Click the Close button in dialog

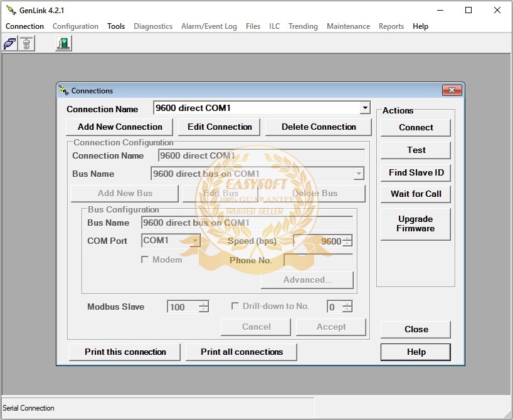pyautogui.click(x=416, y=329)
